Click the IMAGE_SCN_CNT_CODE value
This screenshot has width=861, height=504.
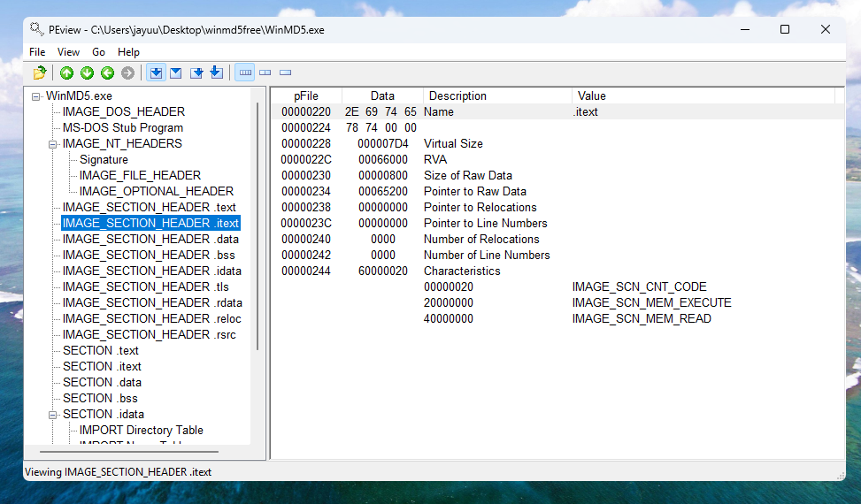(x=639, y=286)
